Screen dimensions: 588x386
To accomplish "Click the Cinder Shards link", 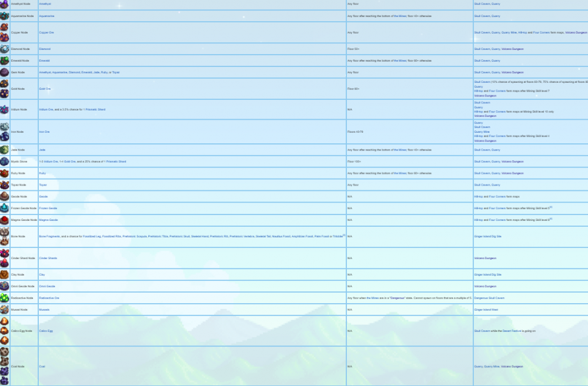I will point(48,258).
